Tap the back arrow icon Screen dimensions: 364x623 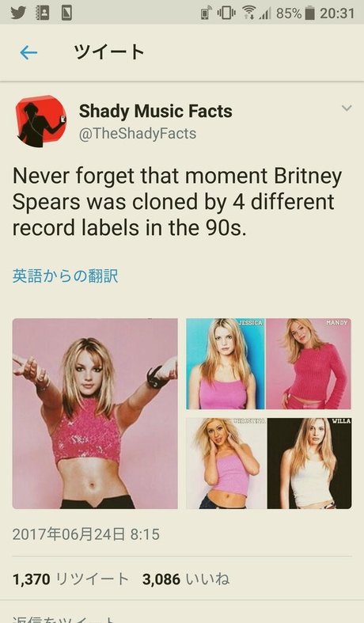pyautogui.click(x=28, y=52)
